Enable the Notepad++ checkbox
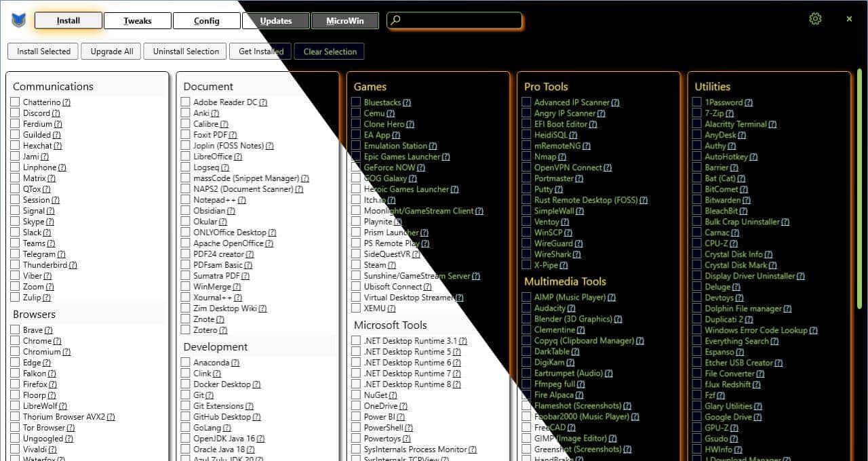The width and height of the screenshot is (868, 461). pos(185,200)
